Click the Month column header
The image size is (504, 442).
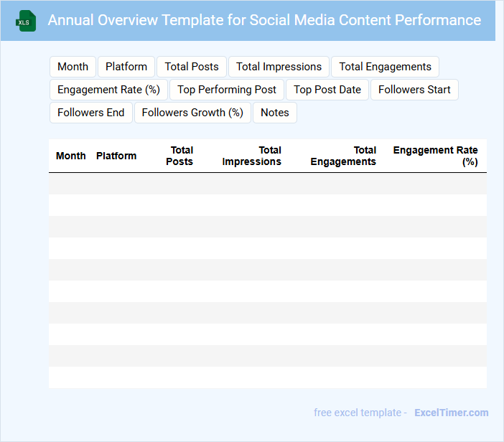coord(71,156)
